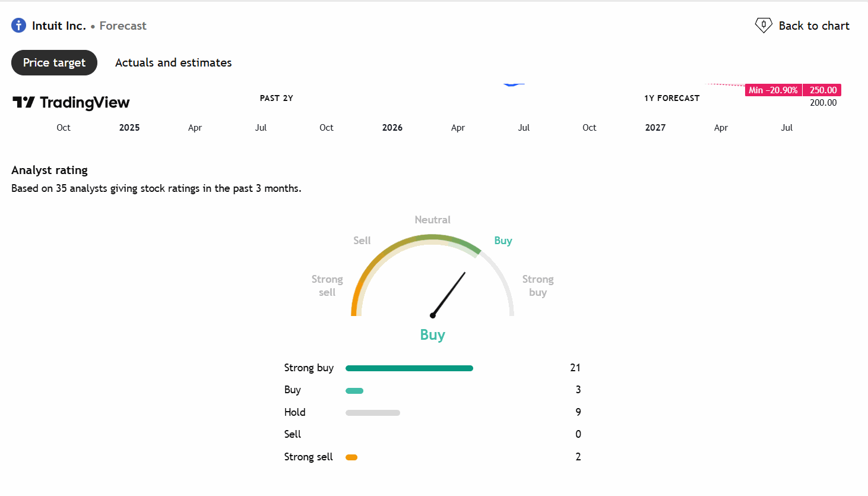Image resolution: width=868 pixels, height=496 pixels.
Task: Click the 'Based on 35 analysts' description
Action: tap(156, 188)
